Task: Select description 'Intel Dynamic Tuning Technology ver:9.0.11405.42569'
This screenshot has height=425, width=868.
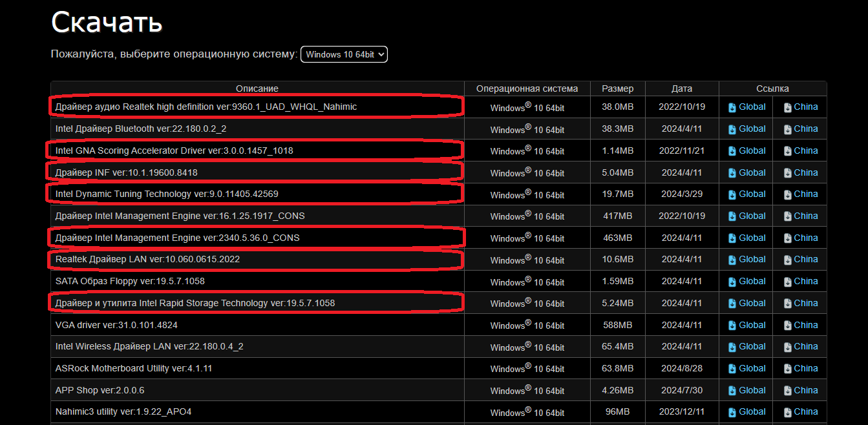Action: coord(167,194)
